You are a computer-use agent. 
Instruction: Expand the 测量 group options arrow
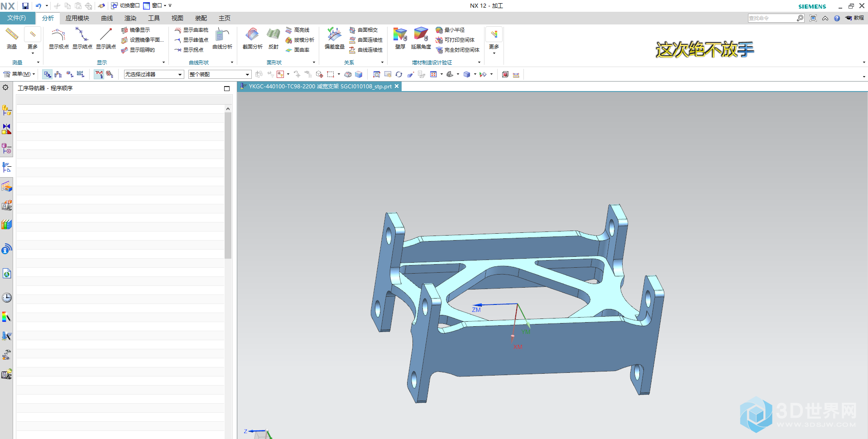pyautogui.click(x=38, y=63)
